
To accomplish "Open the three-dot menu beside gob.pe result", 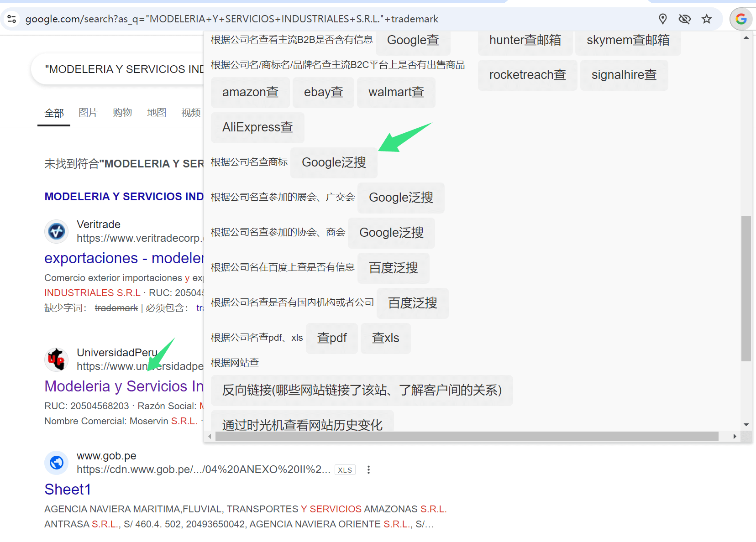I will click(368, 469).
